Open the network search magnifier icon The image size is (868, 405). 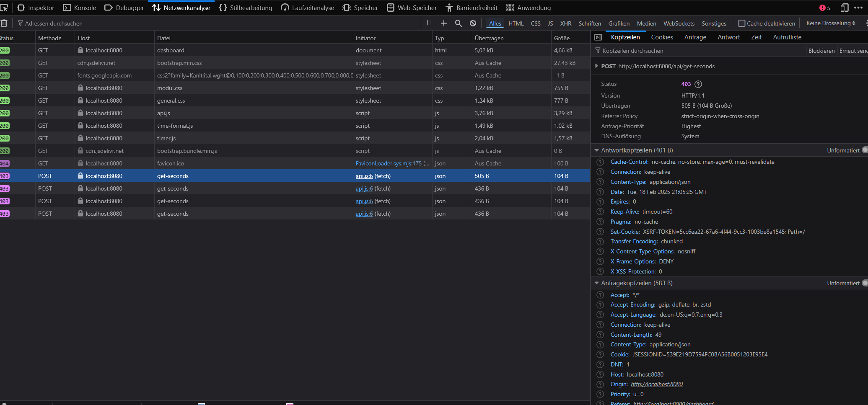tap(459, 23)
